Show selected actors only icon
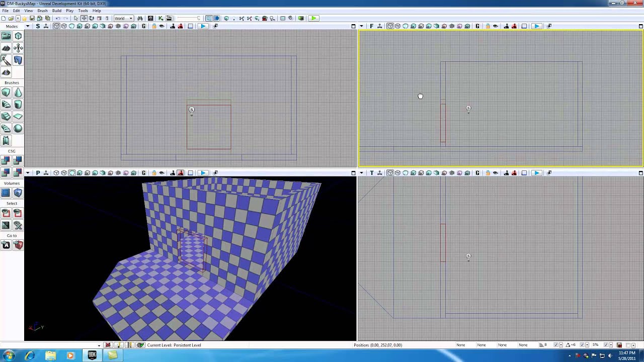 coord(6,213)
